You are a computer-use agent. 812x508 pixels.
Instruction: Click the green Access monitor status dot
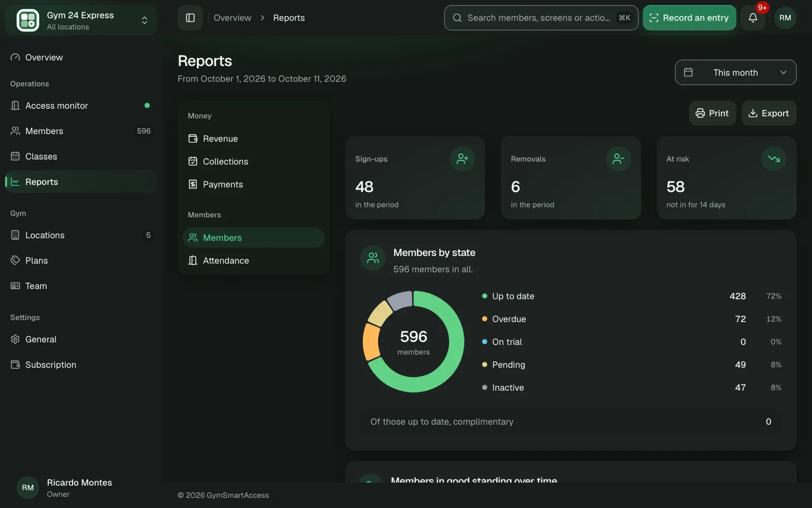[x=147, y=106]
